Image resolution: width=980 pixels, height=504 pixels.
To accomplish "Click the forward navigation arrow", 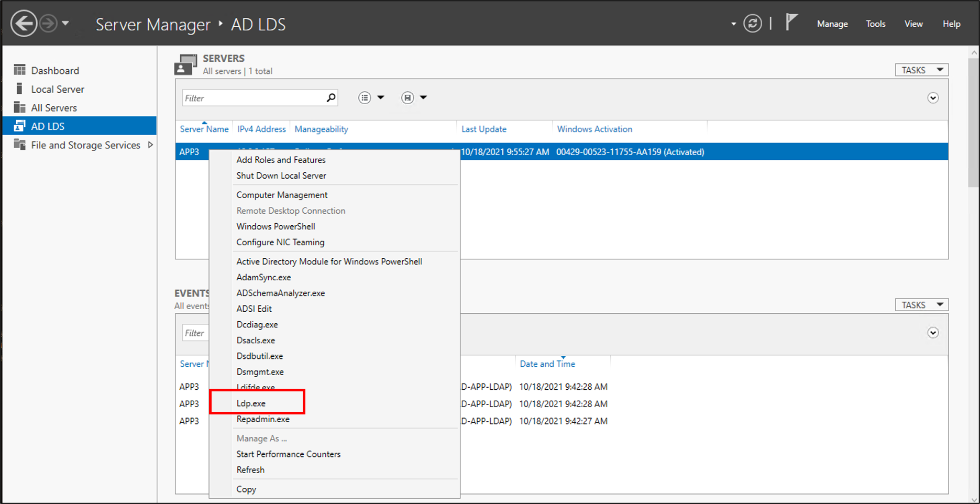I will [x=48, y=24].
